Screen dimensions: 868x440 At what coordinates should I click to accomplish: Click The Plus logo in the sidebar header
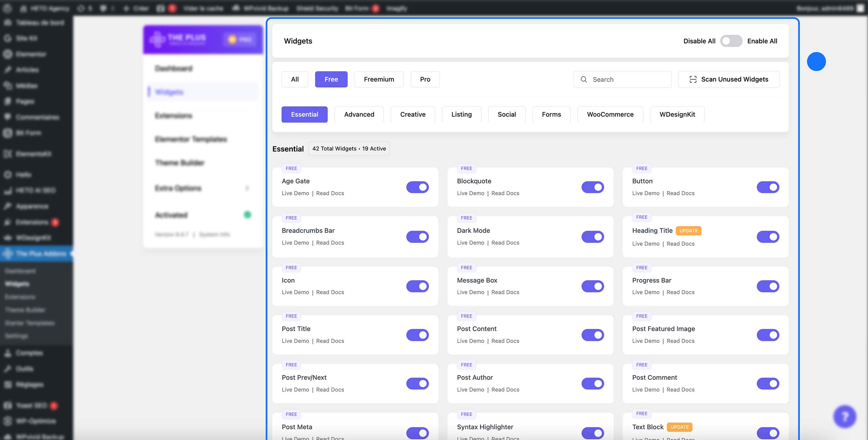[157, 39]
